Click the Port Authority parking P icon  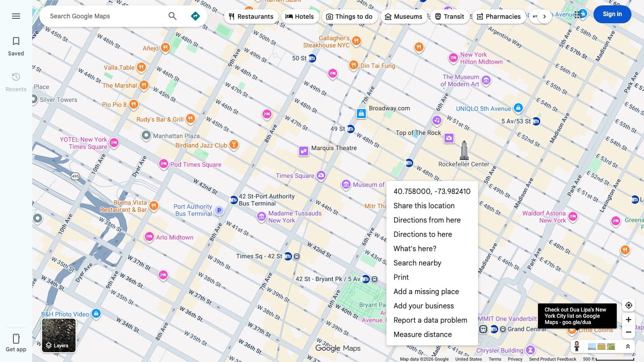coord(219,210)
